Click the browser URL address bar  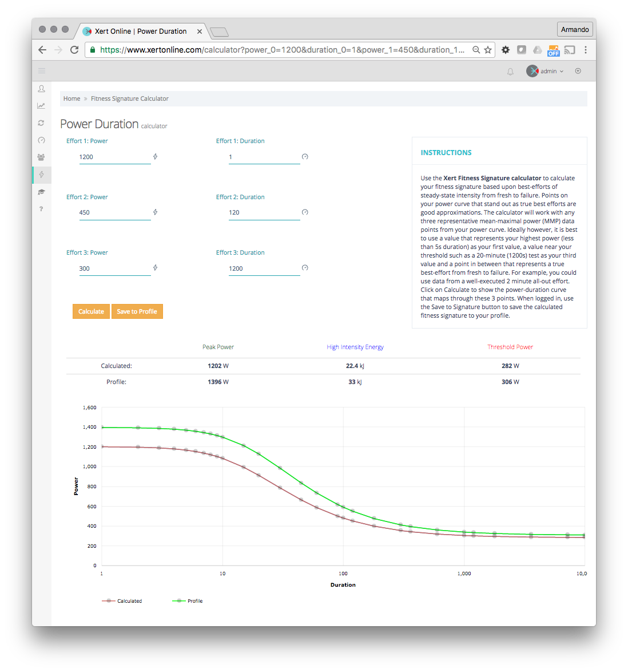pos(283,50)
